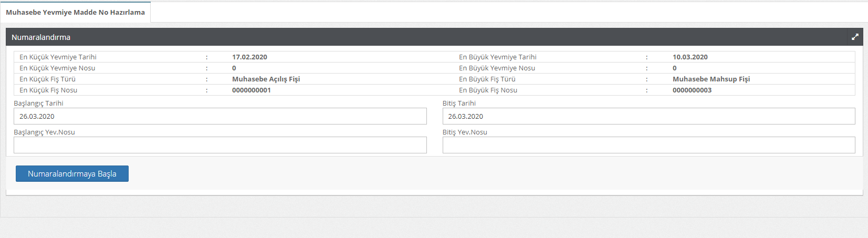Select the Muhasebe Yevmiye Madde No Hazırlama tab
The image size is (868, 238).
pyautogui.click(x=76, y=12)
